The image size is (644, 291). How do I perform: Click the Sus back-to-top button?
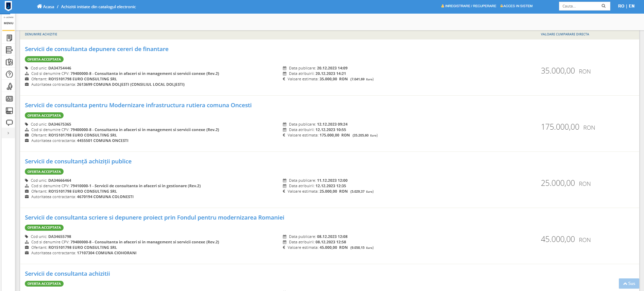[629, 284]
